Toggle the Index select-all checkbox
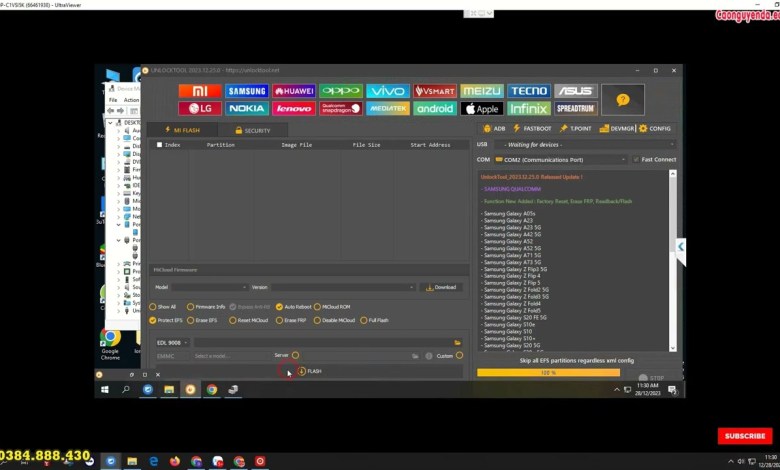Image resolution: width=780 pixels, height=470 pixels. [x=159, y=145]
